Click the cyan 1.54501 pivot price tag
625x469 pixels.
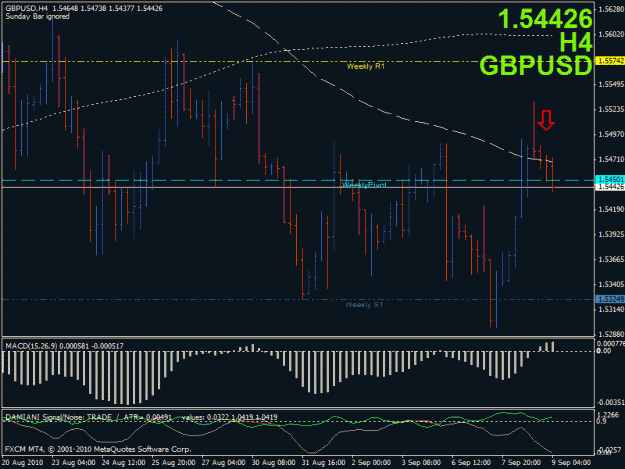tap(610, 180)
